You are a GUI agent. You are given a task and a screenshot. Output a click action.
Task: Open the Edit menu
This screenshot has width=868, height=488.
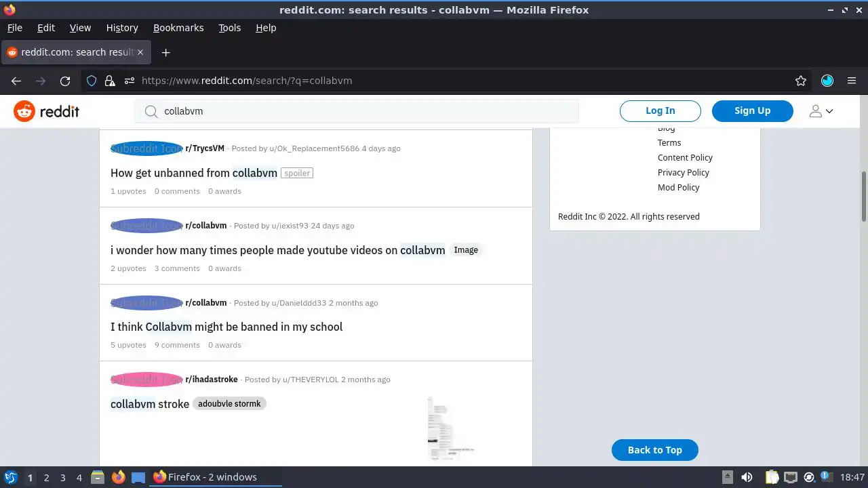tap(46, 28)
